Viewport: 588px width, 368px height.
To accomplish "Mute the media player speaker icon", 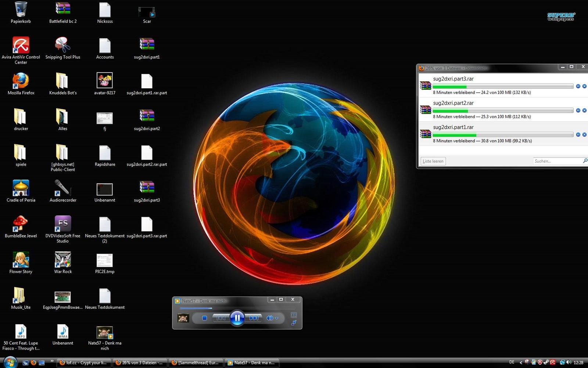I will (269, 318).
